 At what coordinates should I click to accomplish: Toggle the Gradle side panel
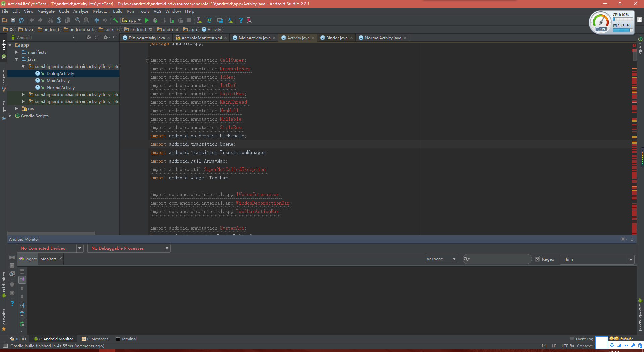(640, 45)
